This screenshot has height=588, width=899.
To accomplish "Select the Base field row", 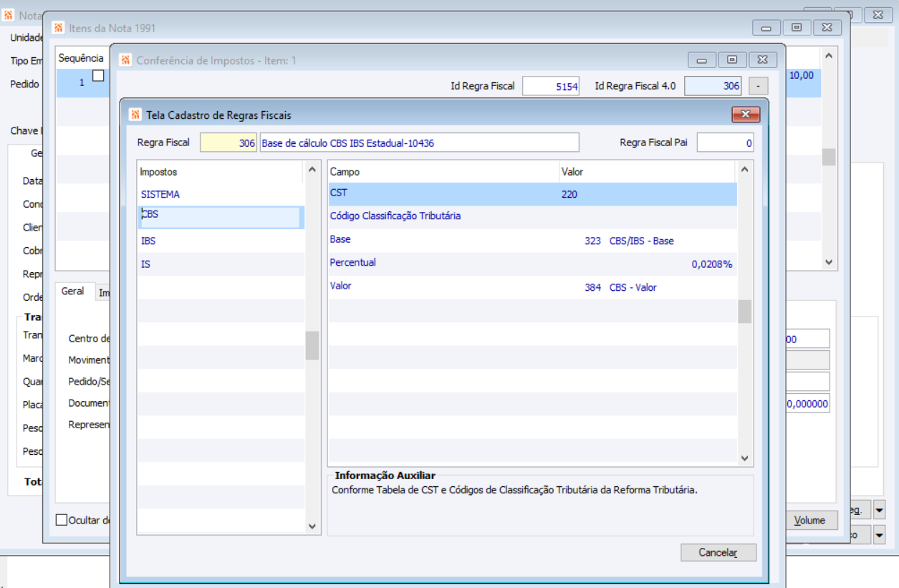I will point(532,241).
